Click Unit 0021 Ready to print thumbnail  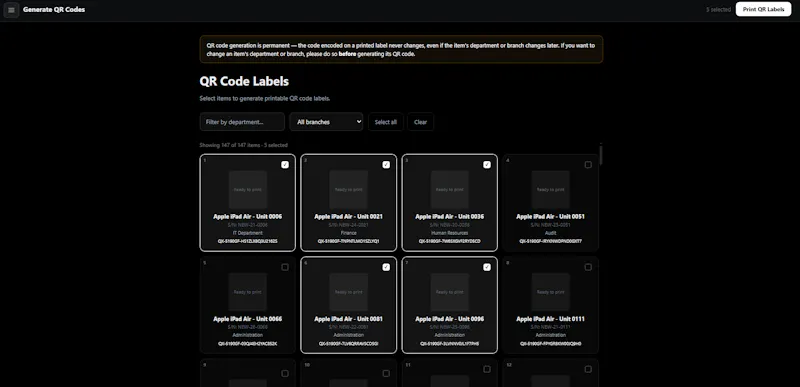click(348, 190)
